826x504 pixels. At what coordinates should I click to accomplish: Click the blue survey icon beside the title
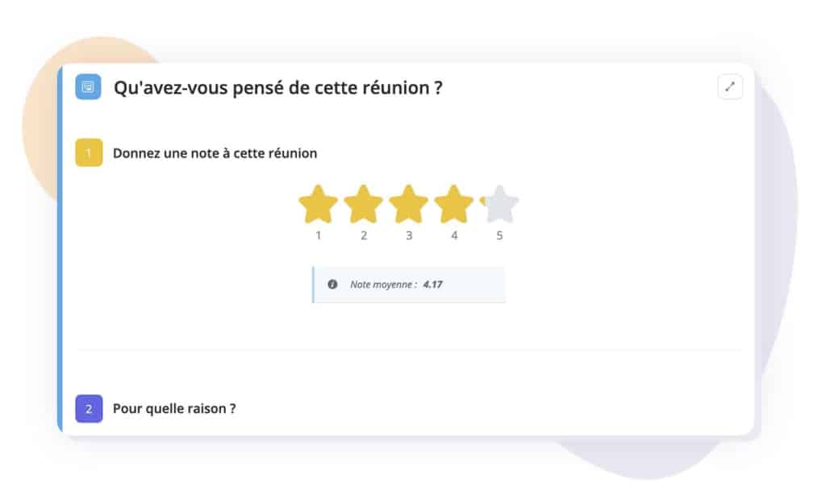pyautogui.click(x=88, y=87)
